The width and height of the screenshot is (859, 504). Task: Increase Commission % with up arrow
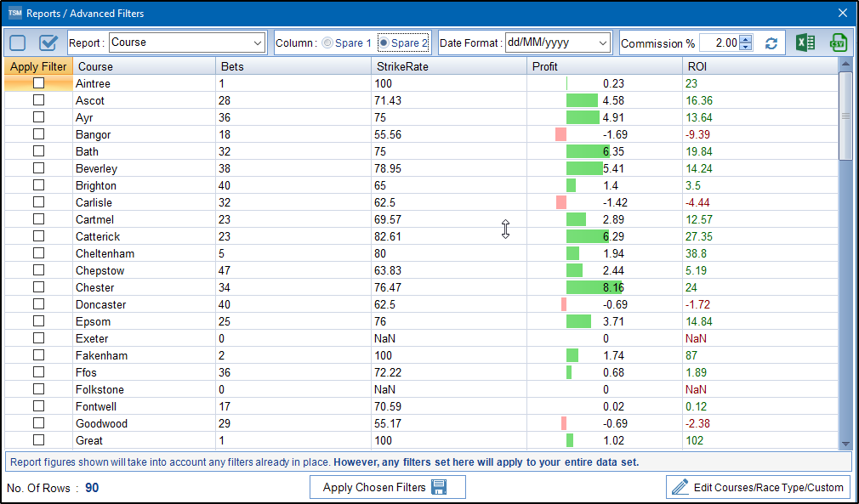coord(745,38)
